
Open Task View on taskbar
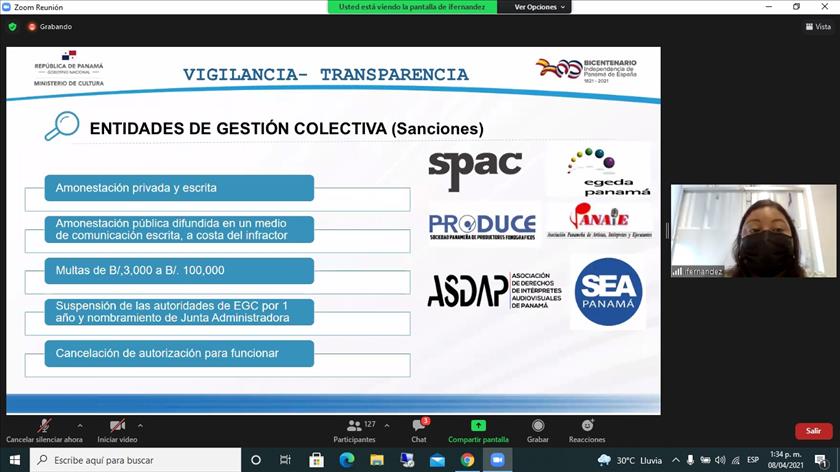coord(286,460)
